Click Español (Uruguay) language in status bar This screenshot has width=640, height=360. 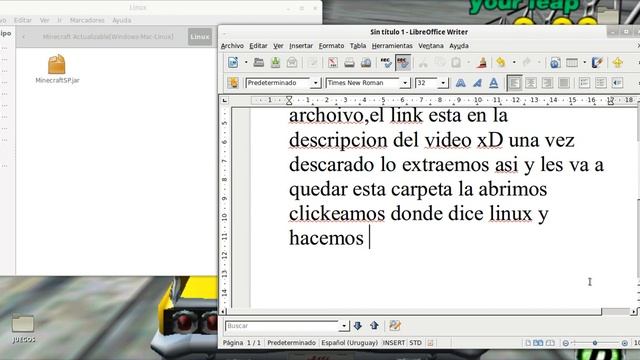[x=349, y=343]
